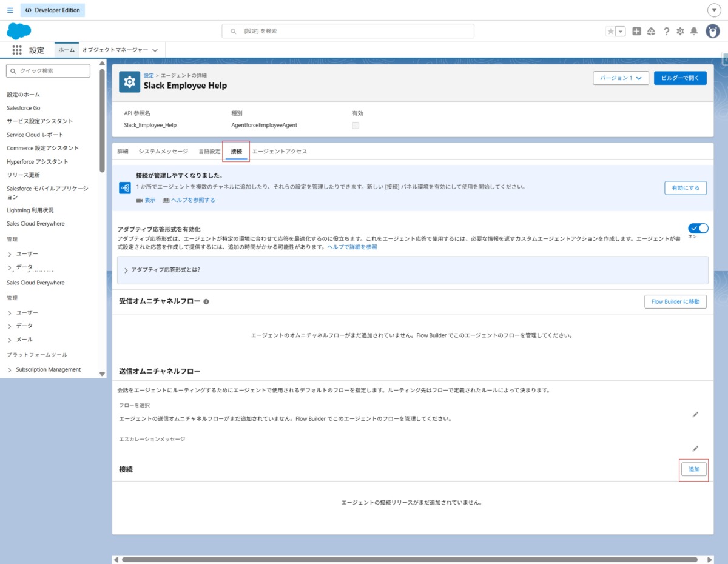Switch to the エージェントアクセス tab

click(x=280, y=152)
